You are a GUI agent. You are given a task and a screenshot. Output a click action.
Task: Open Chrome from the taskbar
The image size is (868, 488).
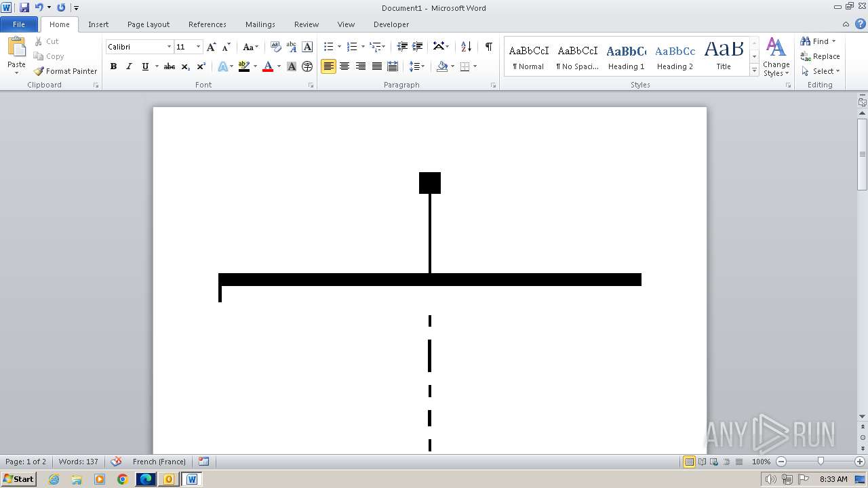tap(122, 479)
